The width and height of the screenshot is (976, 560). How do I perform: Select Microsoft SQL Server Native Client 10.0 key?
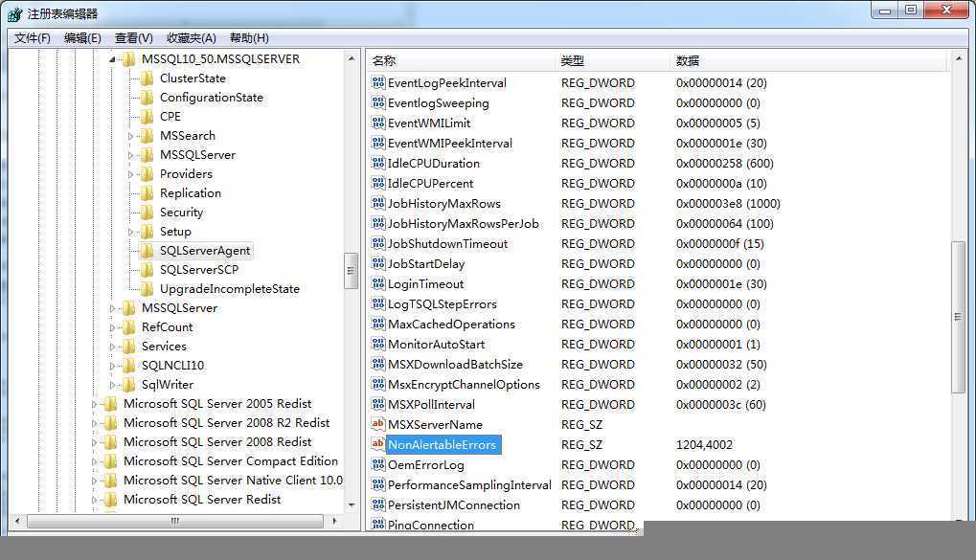(x=233, y=481)
